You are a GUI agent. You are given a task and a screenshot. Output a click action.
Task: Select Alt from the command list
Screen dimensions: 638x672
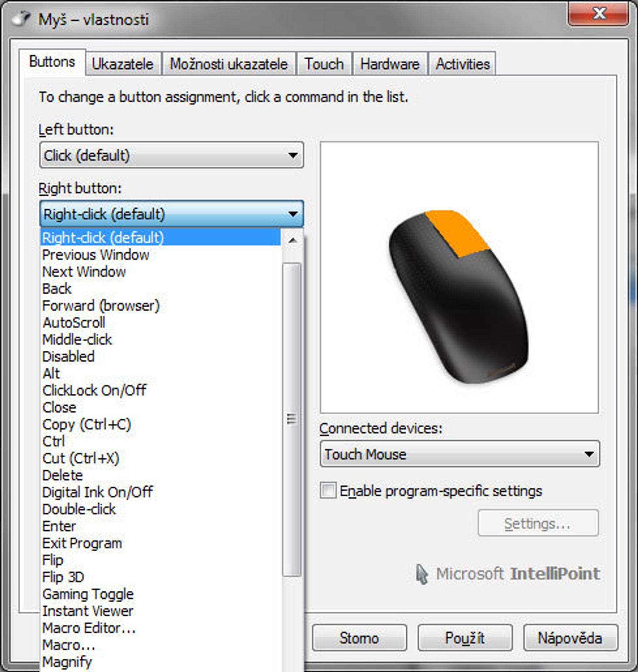point(161,373)
